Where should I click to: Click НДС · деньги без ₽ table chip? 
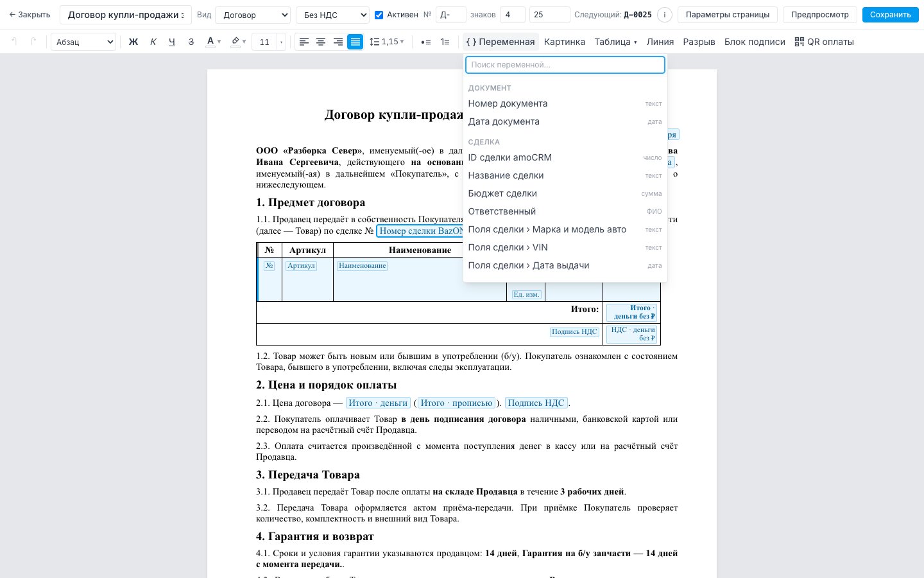tap(632, 334)
